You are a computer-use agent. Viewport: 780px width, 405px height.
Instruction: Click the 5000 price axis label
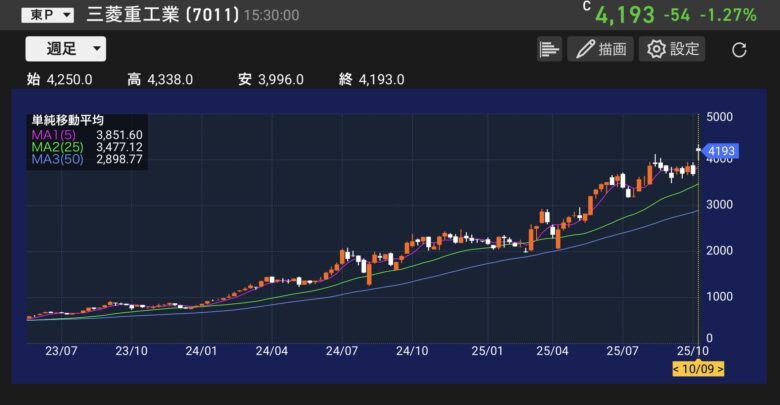coord(719,117)
